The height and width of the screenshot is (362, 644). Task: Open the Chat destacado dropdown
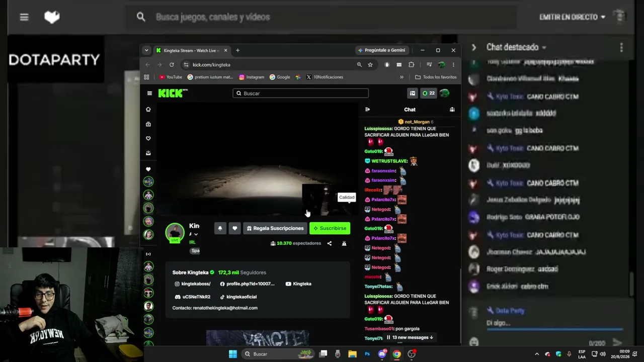click(516, 47)
